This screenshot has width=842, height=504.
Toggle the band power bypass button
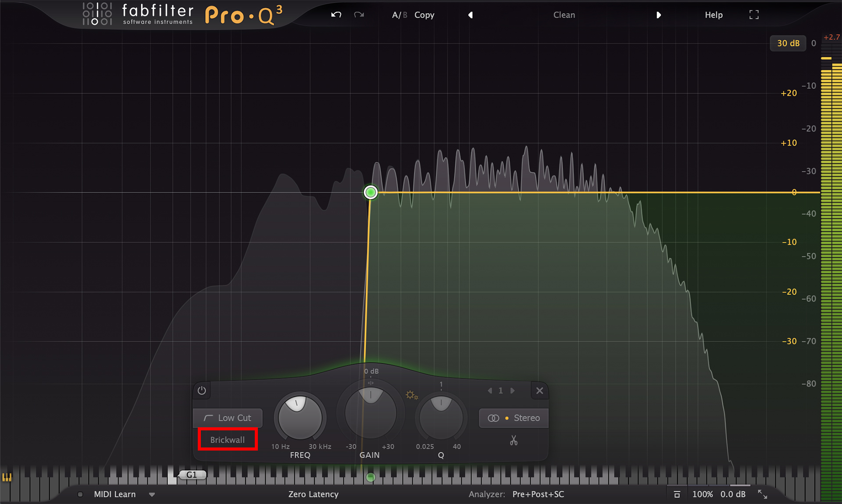202,390
